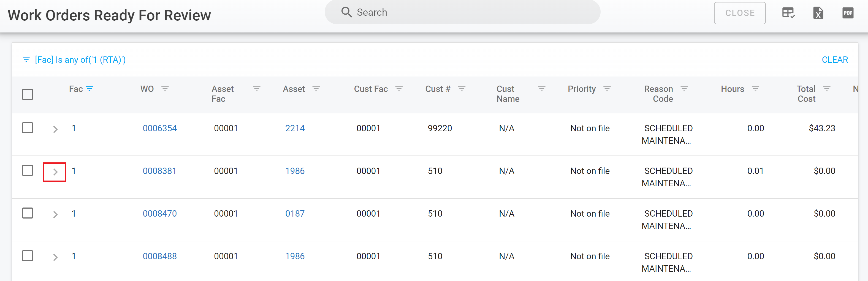Sort by the Reason Code column header
The width and height of the screenshot is (868, 281).
pos(658,94)
